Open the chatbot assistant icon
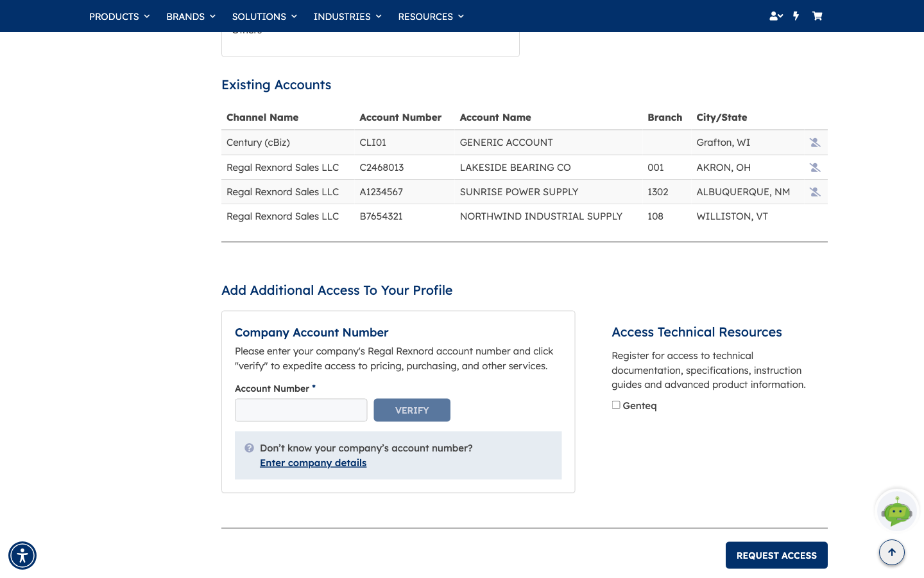The image size is (924, 578). (x=896, y=511)
